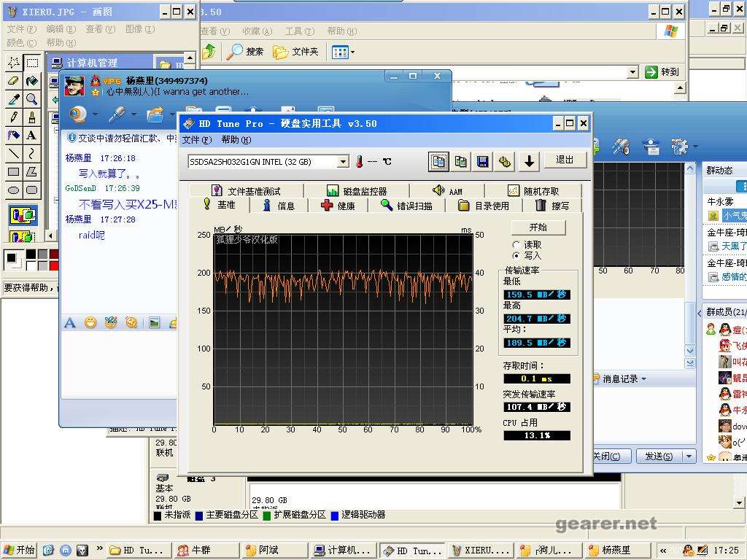Select the Airbrush tool in Paint

pyautogui.click(x=13, y=135)
